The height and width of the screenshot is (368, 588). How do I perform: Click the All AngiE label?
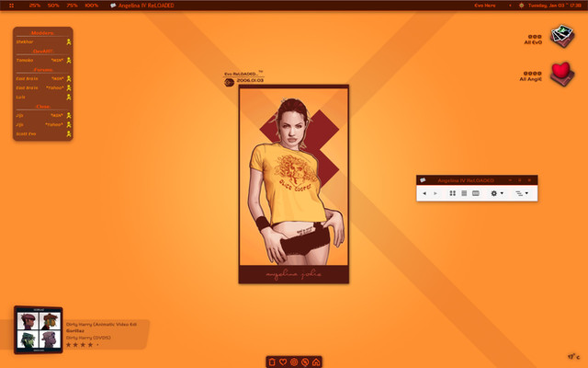531,79
